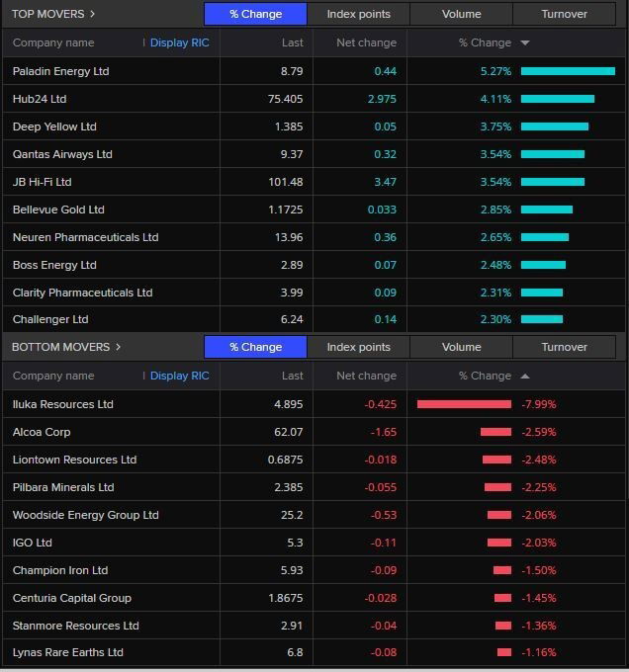Select Lynas Rare Earths Ltd row
The height and width of the screenshot is (672, 629).
click(67, 652)
